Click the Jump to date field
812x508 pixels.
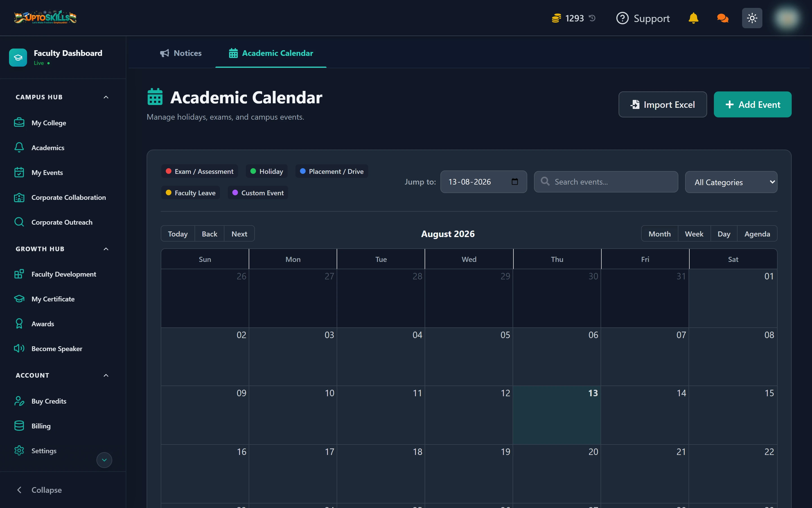point(483,182)
